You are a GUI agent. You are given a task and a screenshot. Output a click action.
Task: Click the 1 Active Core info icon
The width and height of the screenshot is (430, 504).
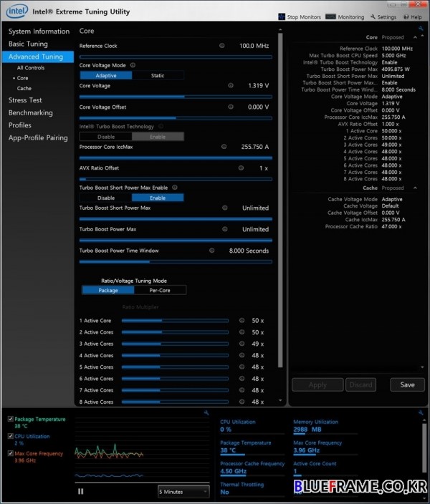pos(242,321)
